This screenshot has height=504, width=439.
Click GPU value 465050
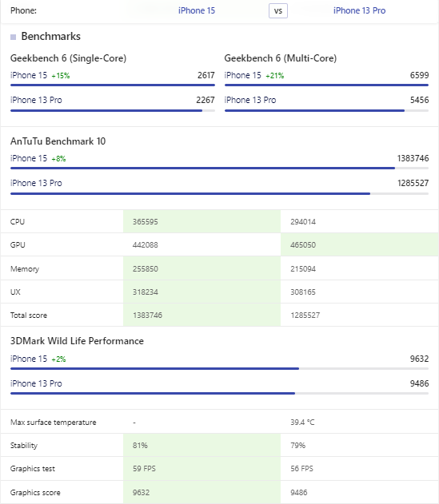coord(303,245)
